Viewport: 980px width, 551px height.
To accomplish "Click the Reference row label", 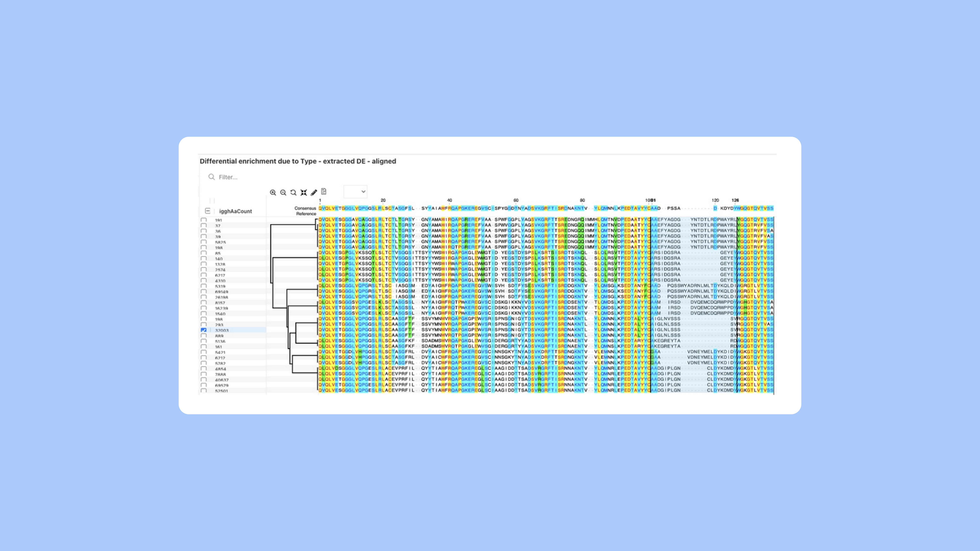I will pos(306,214).
